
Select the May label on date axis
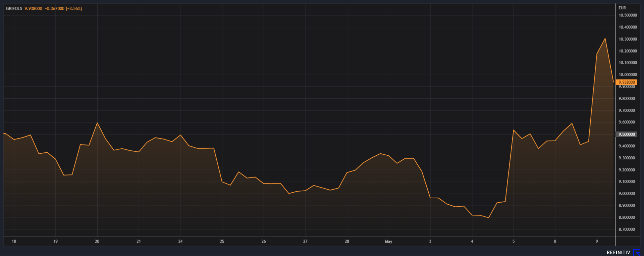388,241
